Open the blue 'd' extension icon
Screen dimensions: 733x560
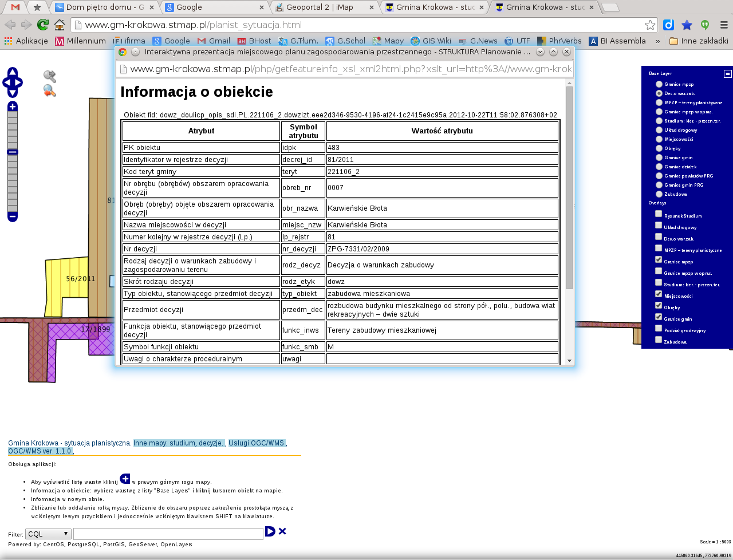tap(668, 25)
